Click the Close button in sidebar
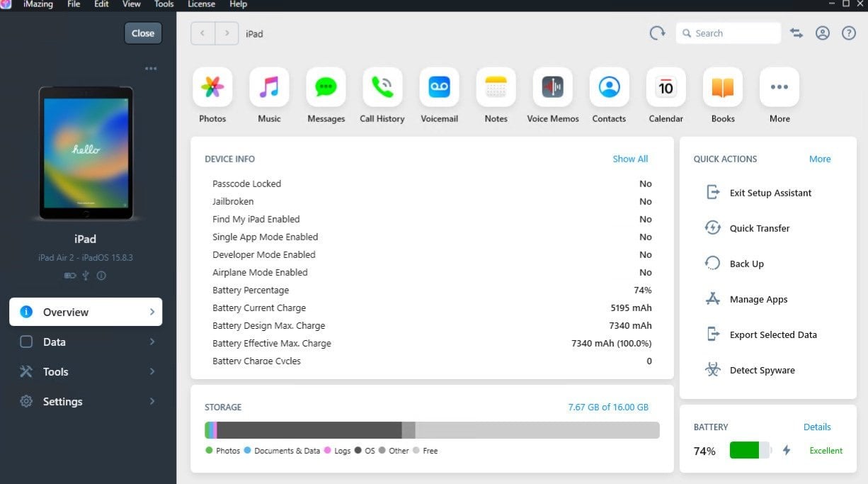Screen dimensions: 868x484 point(143,33)
